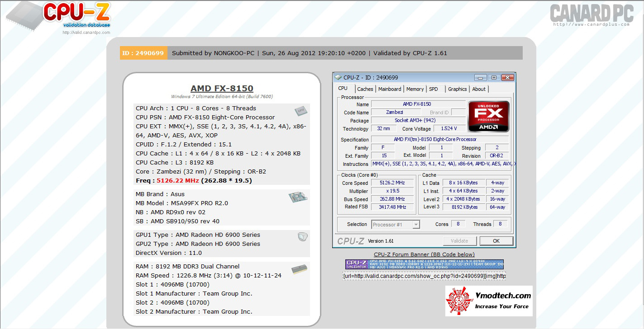The image size is (644, 329).
Task: Click the 64-way associativity cell
Action: coord(497,207)
